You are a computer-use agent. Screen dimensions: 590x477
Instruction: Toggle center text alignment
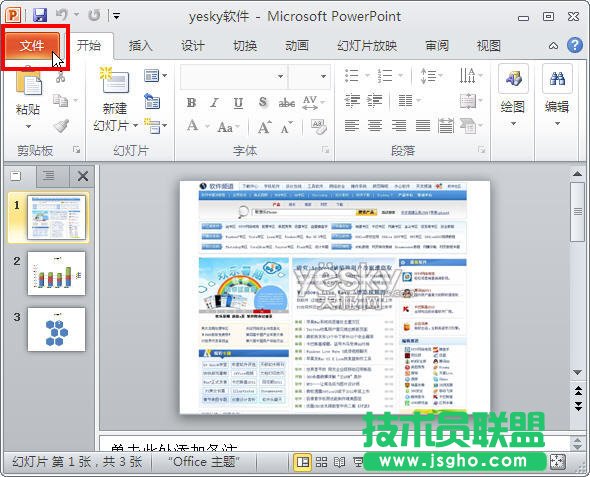pos(375,126)
